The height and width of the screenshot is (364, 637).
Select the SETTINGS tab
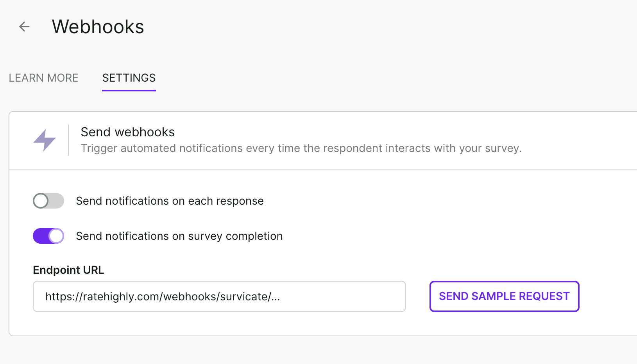pos(129,78)
